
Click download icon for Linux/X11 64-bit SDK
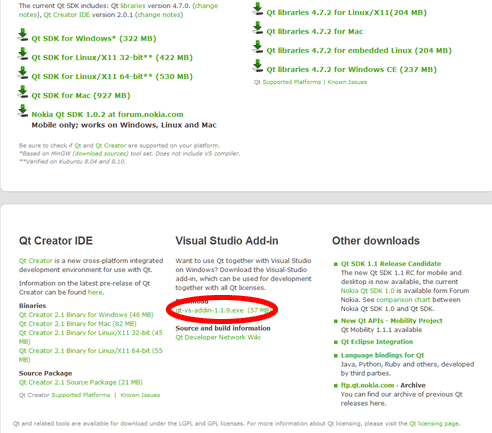[x=23, y=73]
